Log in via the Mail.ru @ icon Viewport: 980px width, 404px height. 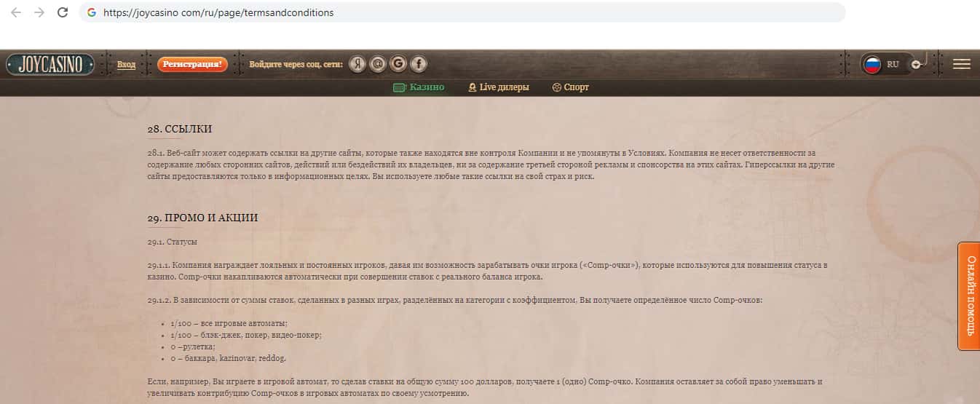377,64
